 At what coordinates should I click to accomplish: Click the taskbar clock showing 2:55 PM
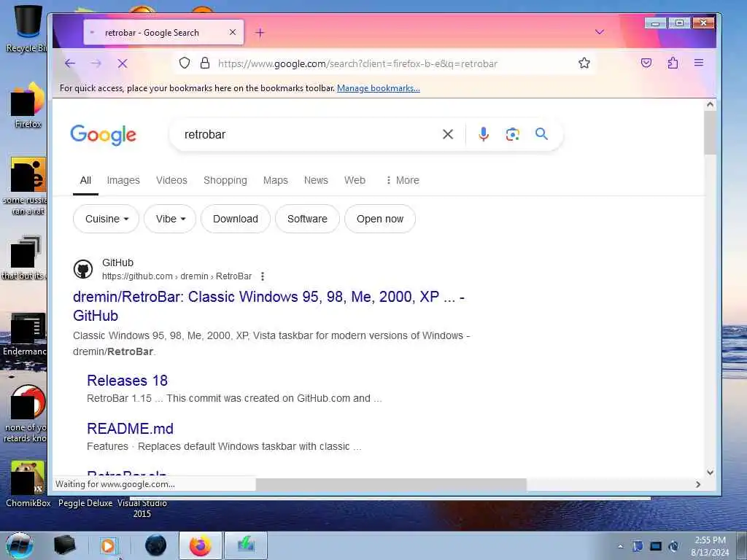[x=710, y=546]
